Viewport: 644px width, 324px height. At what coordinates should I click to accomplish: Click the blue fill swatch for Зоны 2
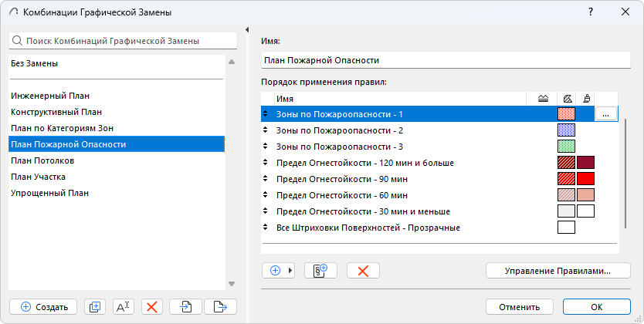click(566, 130)
